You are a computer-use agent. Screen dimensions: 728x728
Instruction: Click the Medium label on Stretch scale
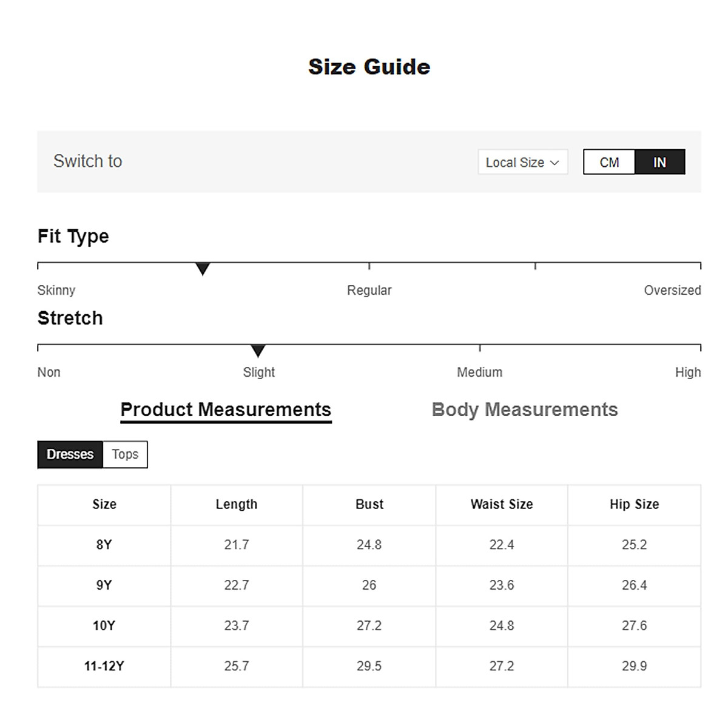coord(479,372)
